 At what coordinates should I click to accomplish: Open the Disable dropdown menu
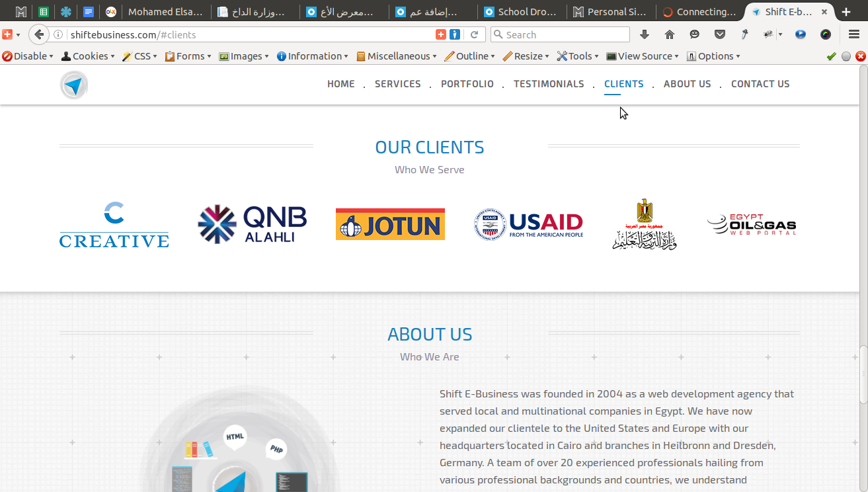tap(28, 56)
